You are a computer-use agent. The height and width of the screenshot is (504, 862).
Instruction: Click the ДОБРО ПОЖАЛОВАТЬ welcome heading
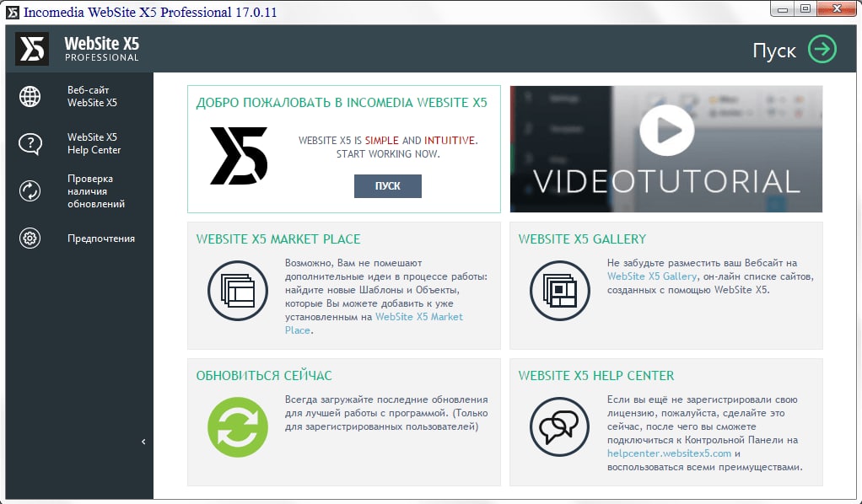pos(342,103)
